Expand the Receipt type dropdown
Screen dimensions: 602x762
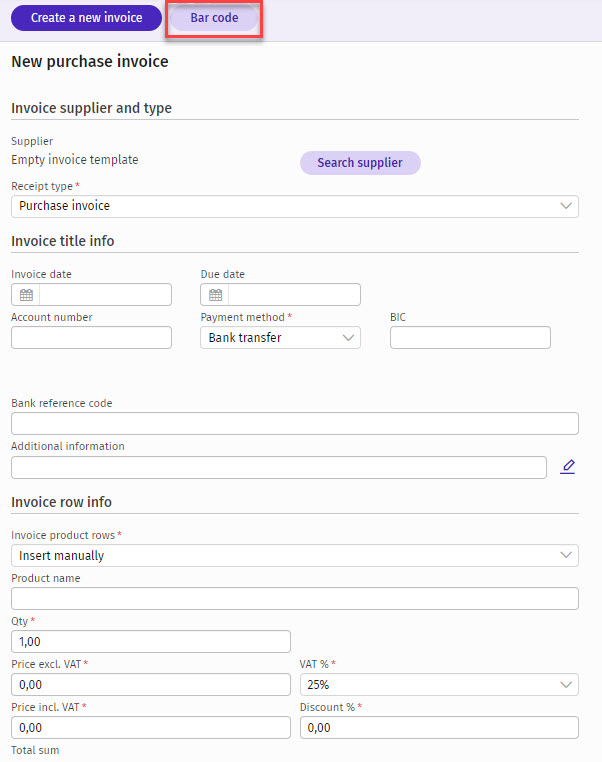coord(294,206)
